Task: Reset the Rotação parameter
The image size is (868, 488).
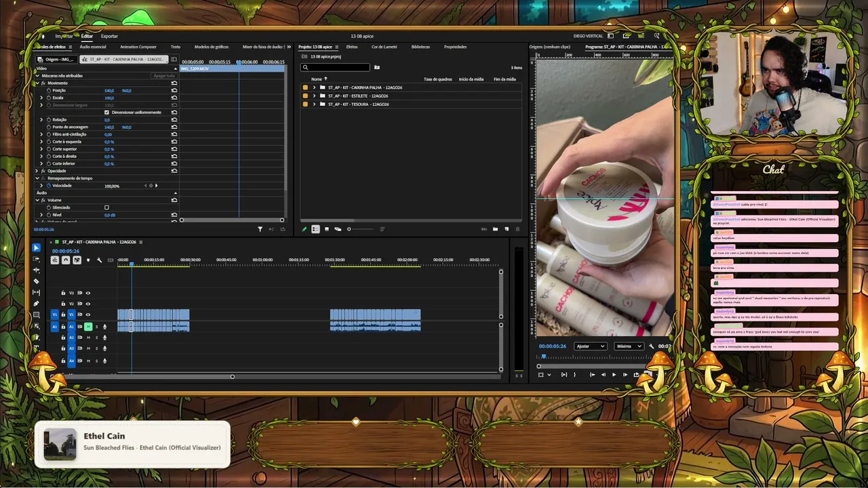Action: click(x=174, y=119)
